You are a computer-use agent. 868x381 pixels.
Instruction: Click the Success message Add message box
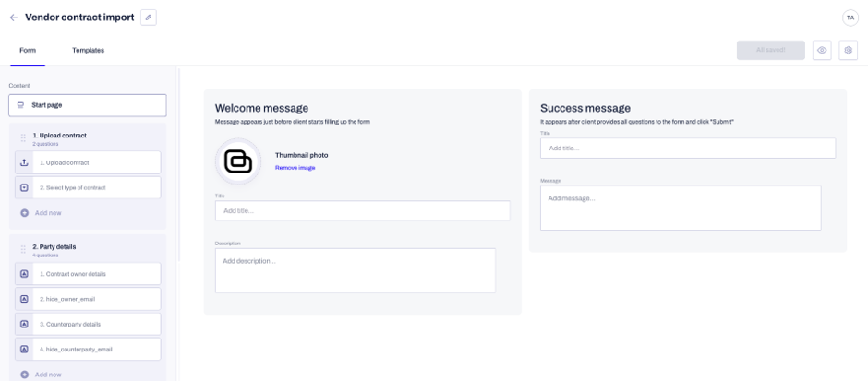pos(681,208)
